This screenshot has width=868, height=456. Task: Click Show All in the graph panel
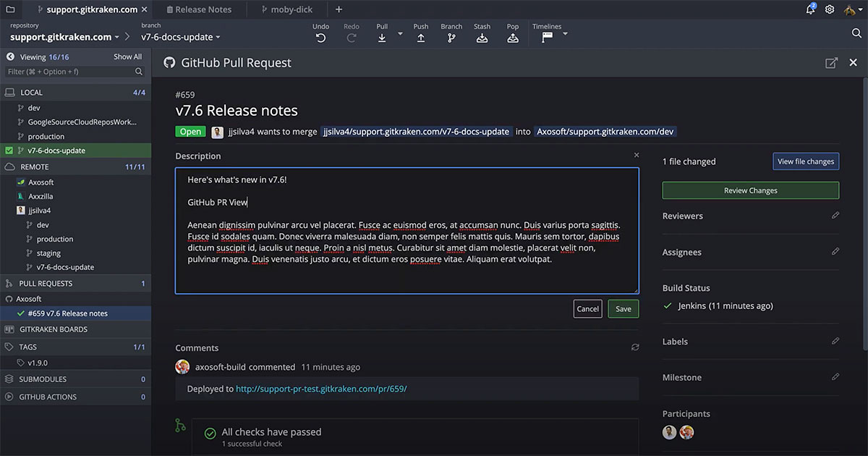127,56
